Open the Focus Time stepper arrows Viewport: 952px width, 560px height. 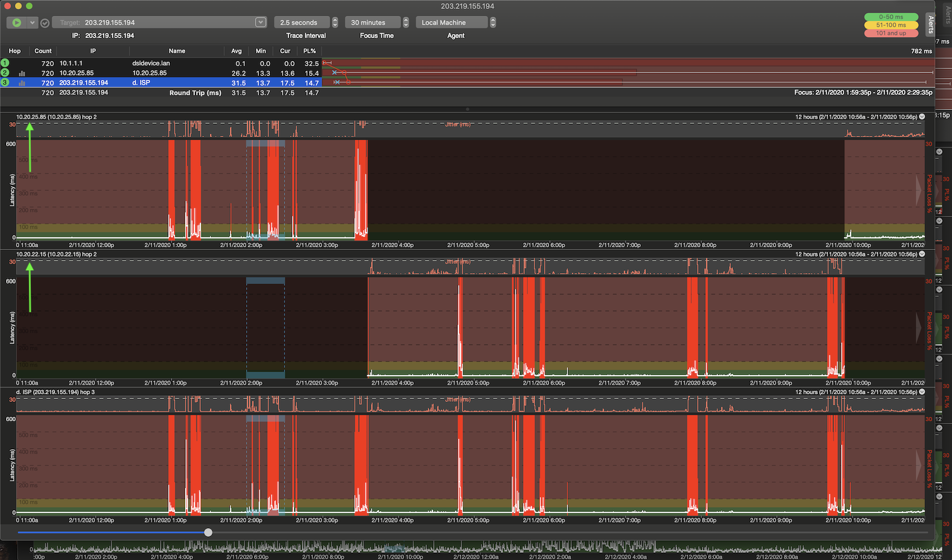406,23
